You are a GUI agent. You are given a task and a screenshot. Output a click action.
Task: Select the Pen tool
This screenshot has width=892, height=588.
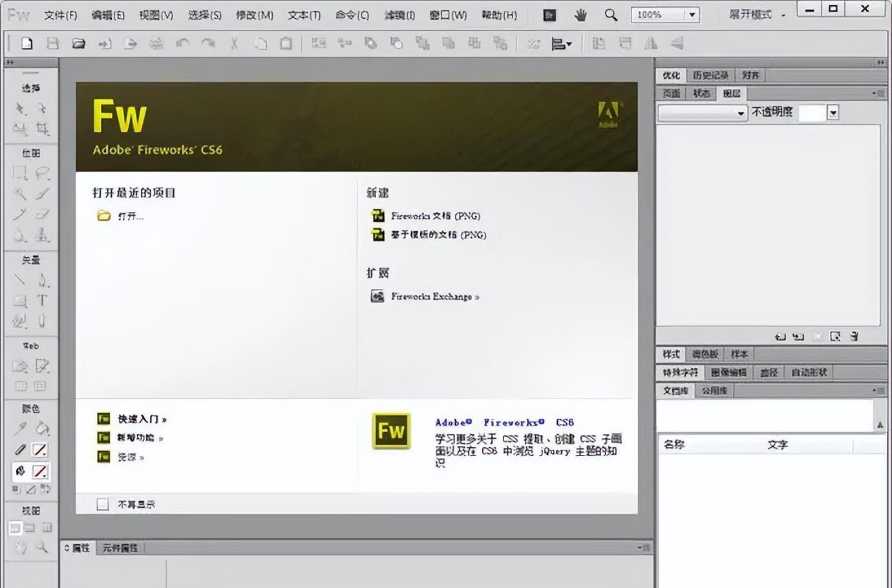click(42, 280)
